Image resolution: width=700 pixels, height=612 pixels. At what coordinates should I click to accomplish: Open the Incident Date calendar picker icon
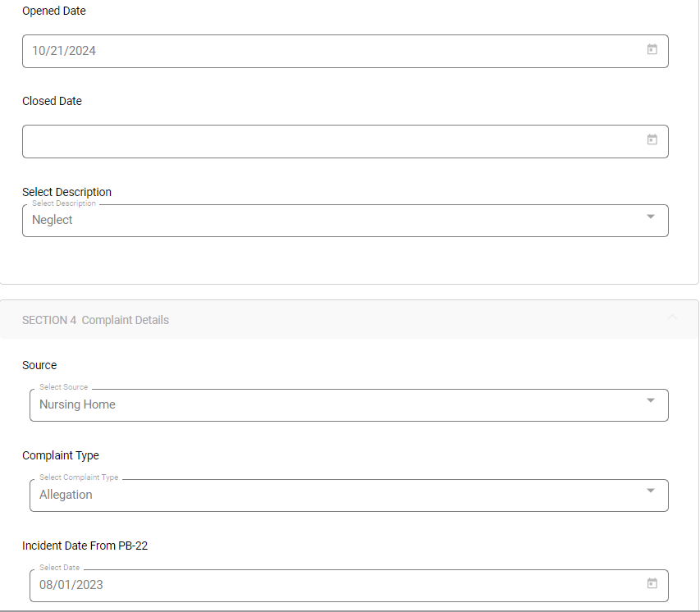click(652, 584)
